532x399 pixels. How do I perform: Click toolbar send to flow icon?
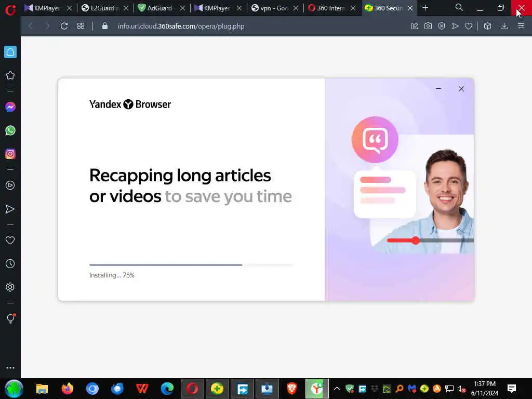tap(455, 26)
